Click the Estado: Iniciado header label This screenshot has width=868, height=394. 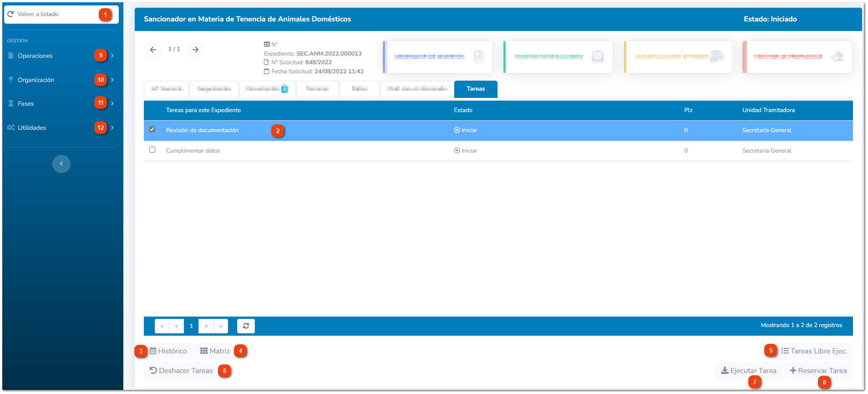pyautogui.click(x=770, y=19)
